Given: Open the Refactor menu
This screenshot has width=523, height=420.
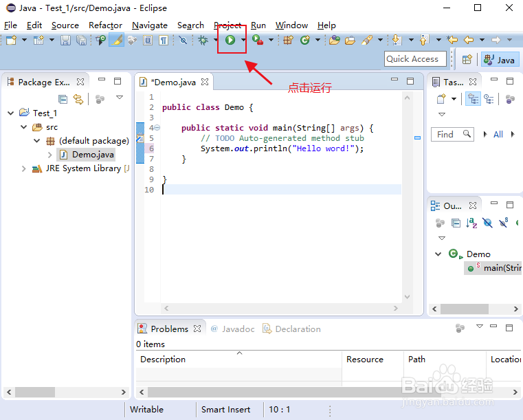Looking at the screenshot, I should click(x=105, y=25).
